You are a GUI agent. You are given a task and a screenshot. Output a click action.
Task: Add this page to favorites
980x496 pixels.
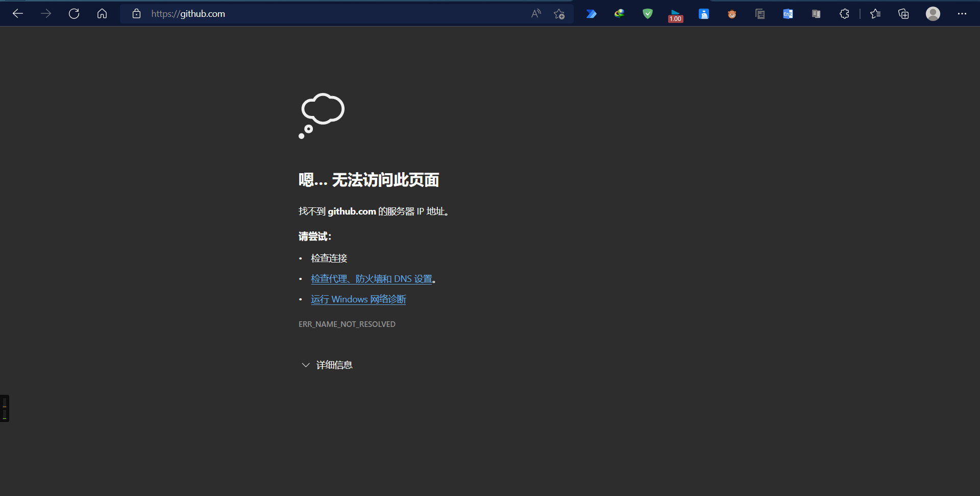[x=559, y=14]
